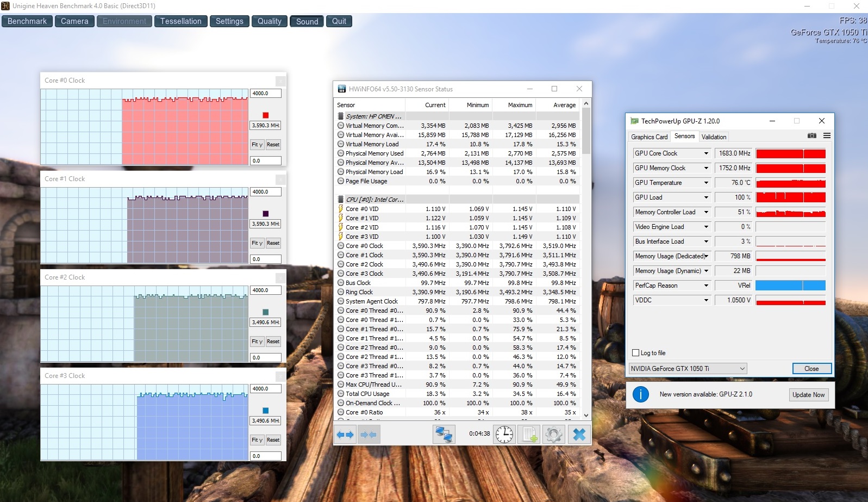The height and width of the screenshot is (502, 868).
Task: Open the GPU Load sensor dropdown
Action: click(x=706, y=197)
